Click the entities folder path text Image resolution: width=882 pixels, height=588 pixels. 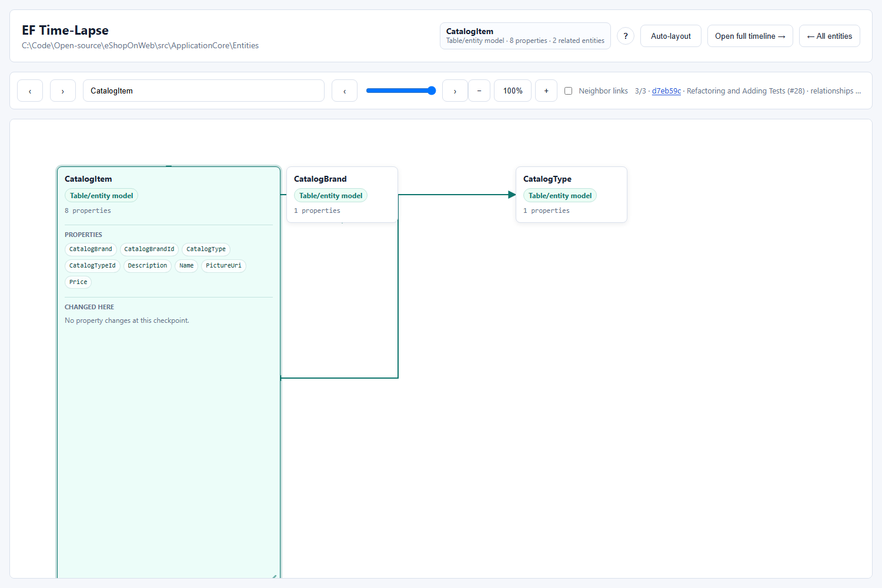tap(140, 45)
